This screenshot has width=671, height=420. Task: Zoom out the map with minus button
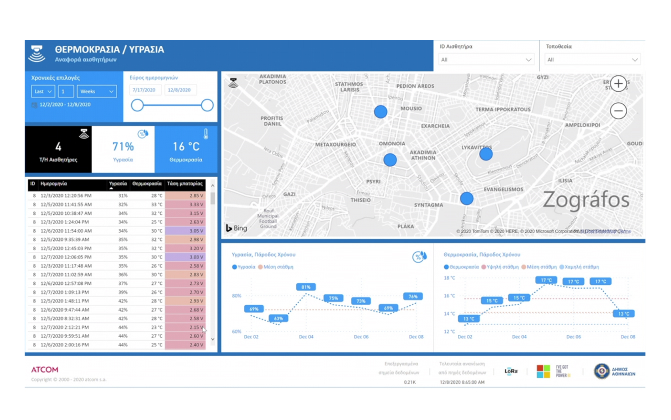click(x=618, y=111)
